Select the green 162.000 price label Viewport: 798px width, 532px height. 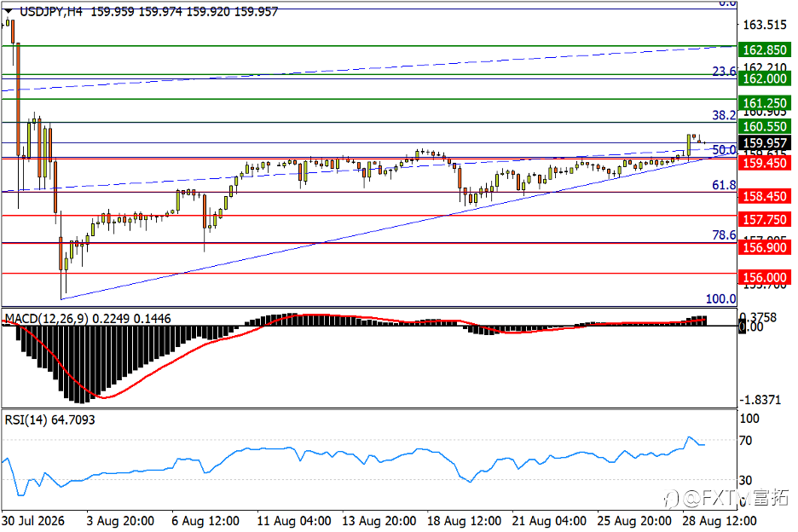[765, 78]
